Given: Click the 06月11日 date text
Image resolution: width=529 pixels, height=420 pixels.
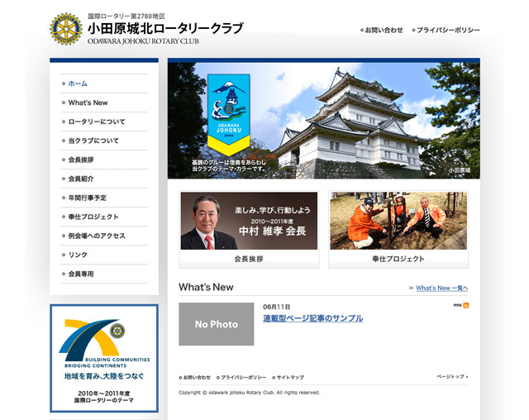Looking at the screenshot, I should click(276, 307).
